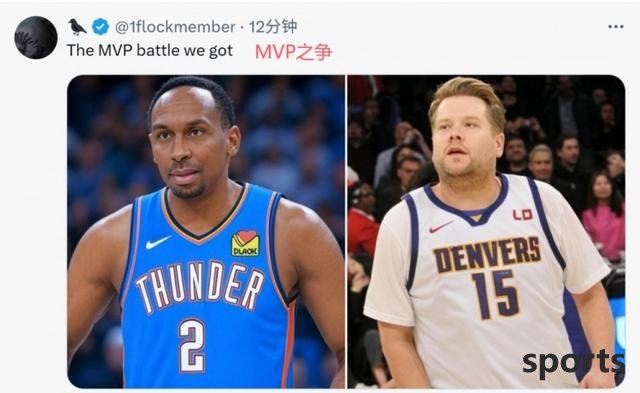Click the dark round profile avatar
Viewport: 640px width, 393px height.
36,38
